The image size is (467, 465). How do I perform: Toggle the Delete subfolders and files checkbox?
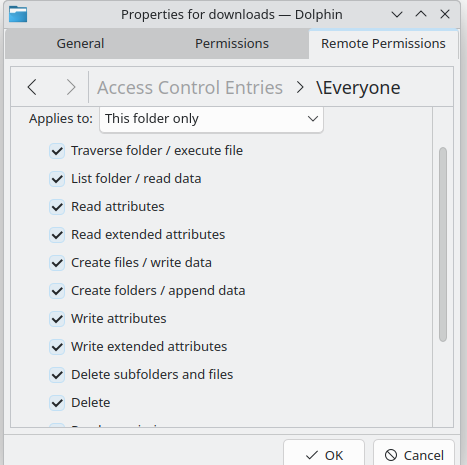[x=57, y=375]
